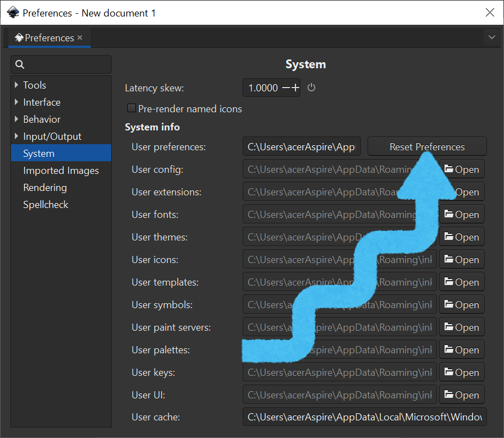The image size is (504, 438).
Task: Open the dock panel dropdown chevron
Action: [x=491, y=37]
